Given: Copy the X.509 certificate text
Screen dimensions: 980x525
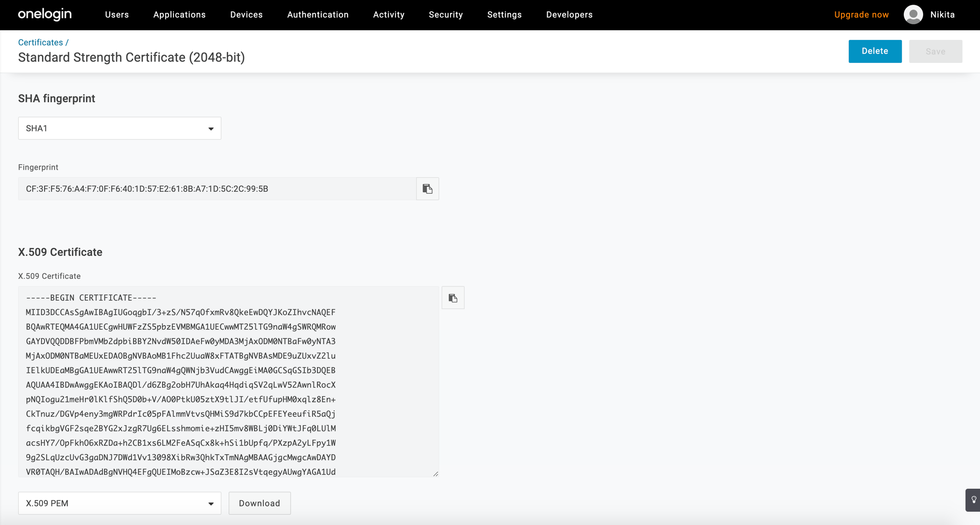Looking at the screenshot, I should tap(453, 298).
